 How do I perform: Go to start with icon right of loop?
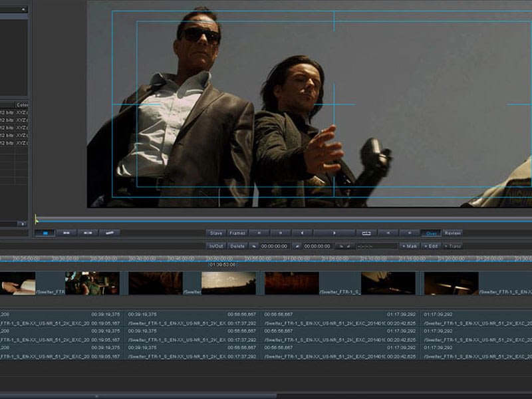tap(388, 233)
